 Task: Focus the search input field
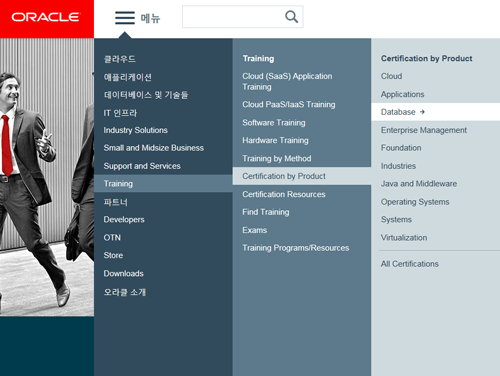(x=242, y=17)
